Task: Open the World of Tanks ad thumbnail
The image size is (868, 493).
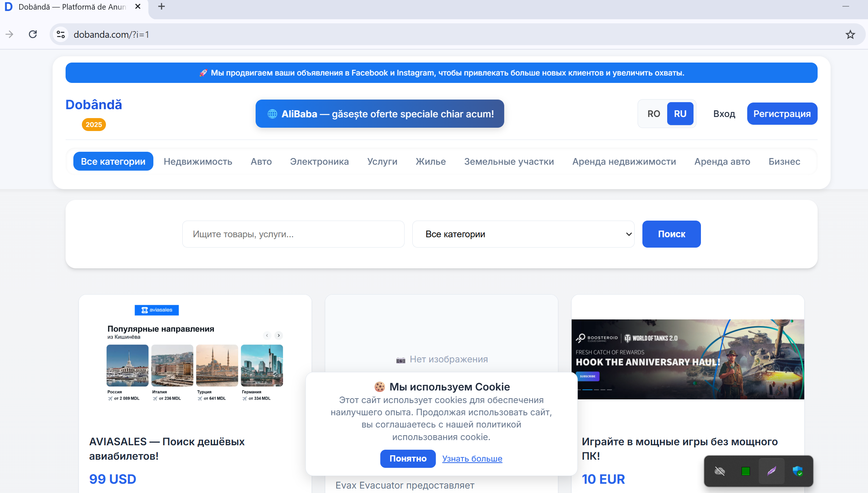Action: tap(688, 359)
